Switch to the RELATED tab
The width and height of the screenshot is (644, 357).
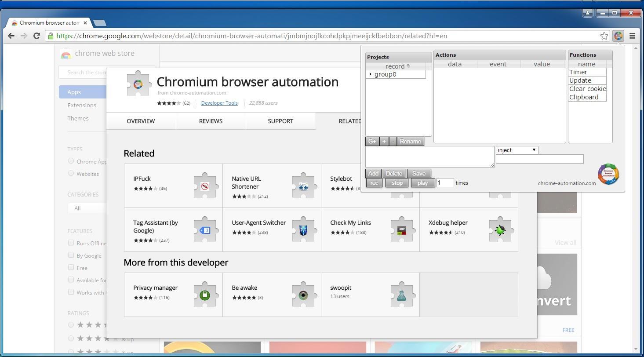(349, 121)
